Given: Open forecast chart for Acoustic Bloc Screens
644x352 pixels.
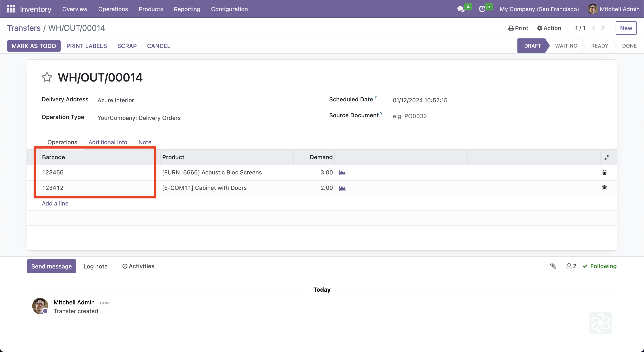Looking at the screenshot, I should point(342,173).
